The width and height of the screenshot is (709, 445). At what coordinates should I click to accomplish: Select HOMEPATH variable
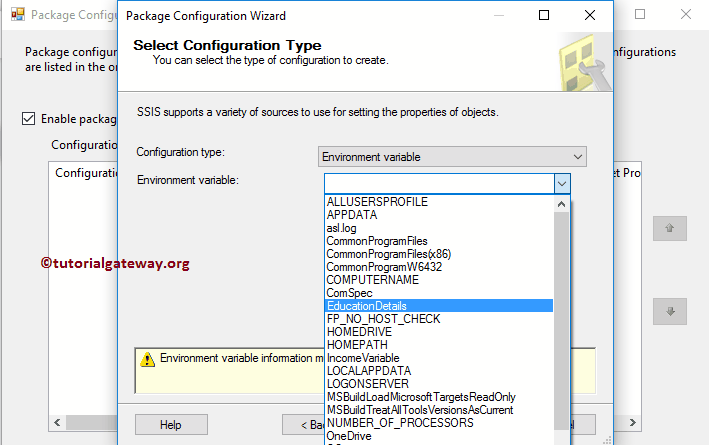pyautogui.click(x=439, y=345)
